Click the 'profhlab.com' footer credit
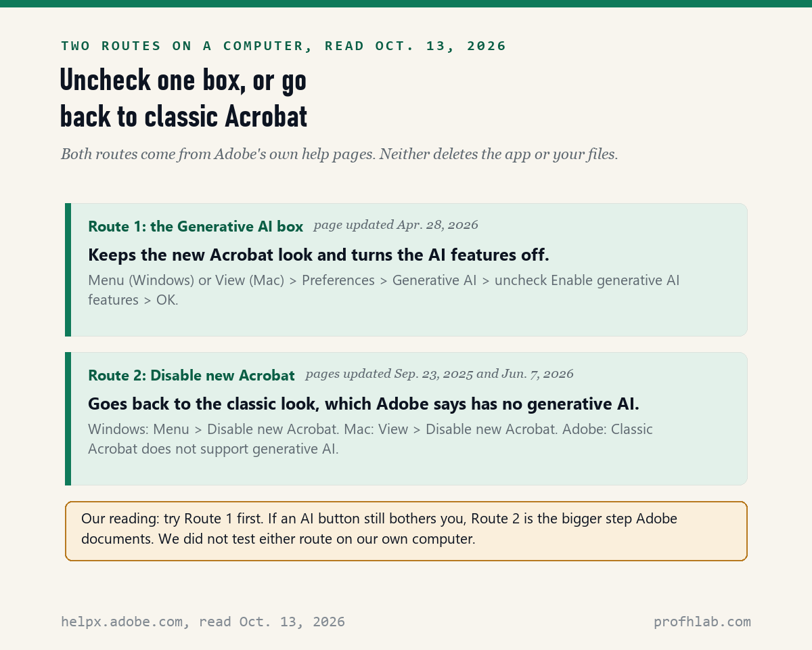 pos(702,622)
